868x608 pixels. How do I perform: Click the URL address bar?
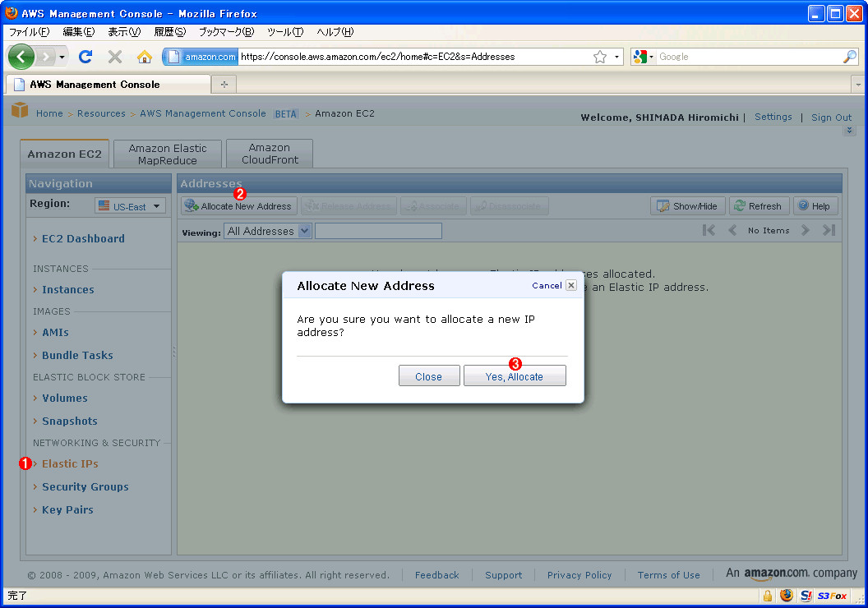tap(415, 57)
